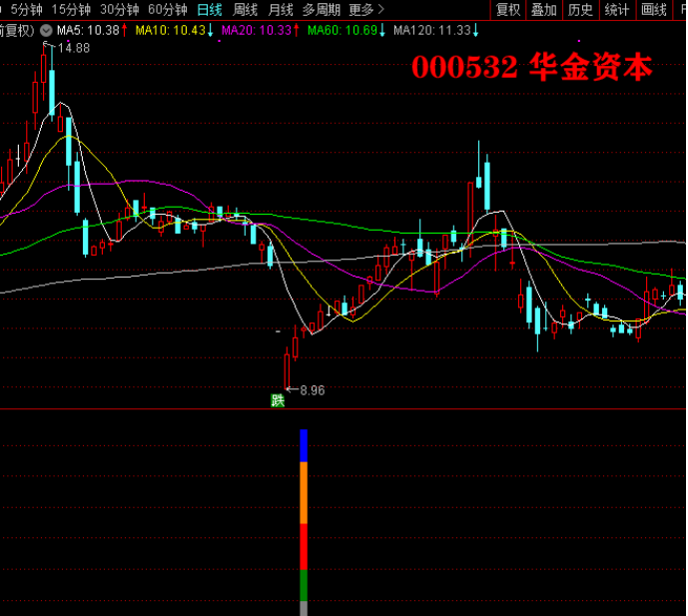Click the green segment of indicator bar
Screen dimensions: 688x616
[x=304, y=585]
